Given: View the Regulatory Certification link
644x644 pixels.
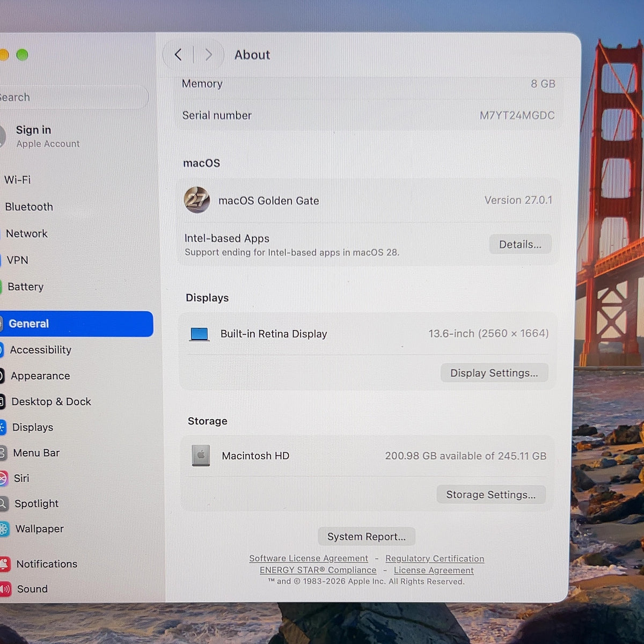Looking at the screenshot, I should (435, 559).
